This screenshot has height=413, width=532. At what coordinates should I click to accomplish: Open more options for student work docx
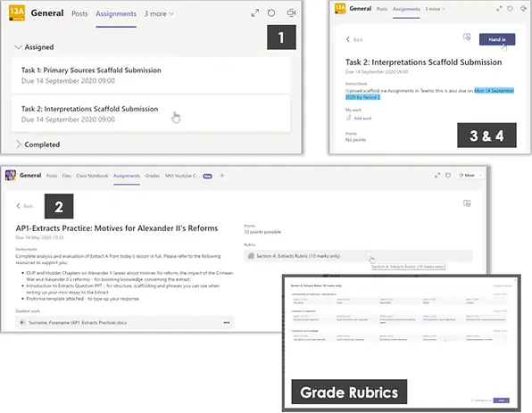coord(227,323)
